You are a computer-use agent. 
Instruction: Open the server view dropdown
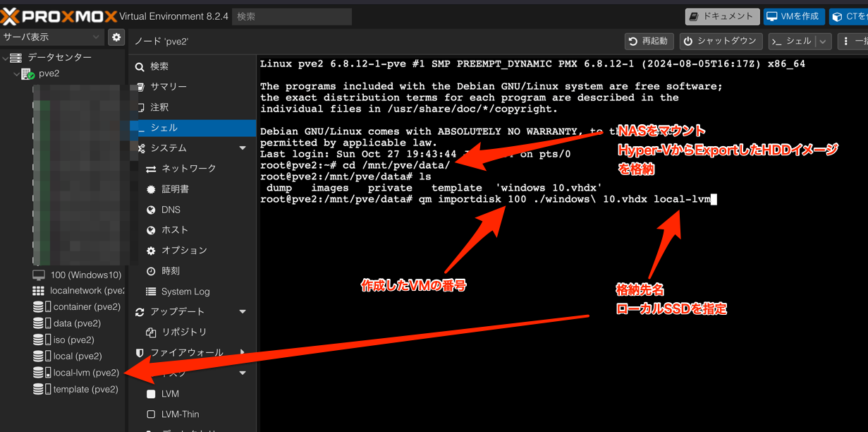(x=52, y=37)
